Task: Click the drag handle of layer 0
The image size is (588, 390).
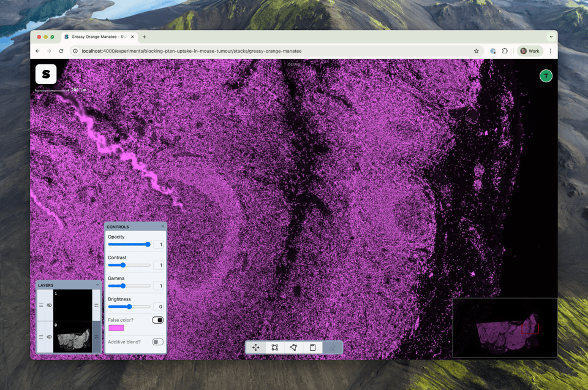Action: click(41, 337)
